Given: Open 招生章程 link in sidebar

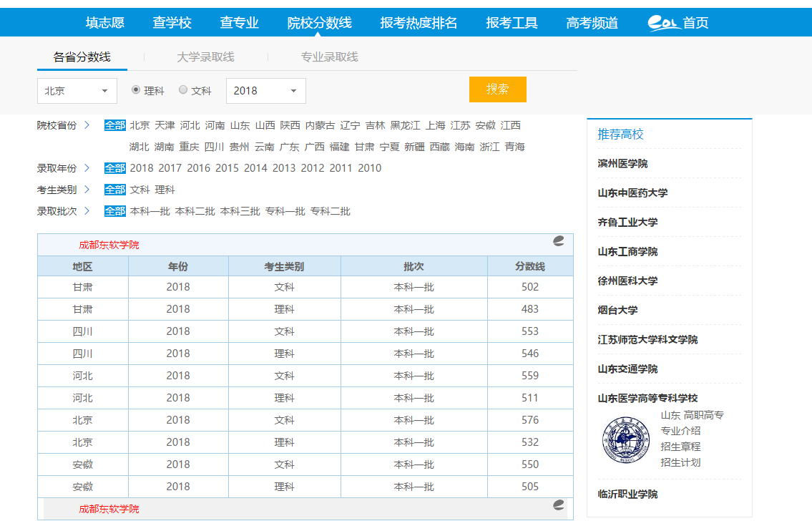Looking at the screenshot, I should tap(680, 447).
